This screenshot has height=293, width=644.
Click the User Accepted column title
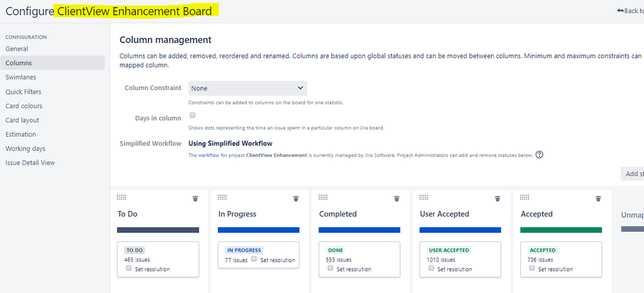click(444, 214)
